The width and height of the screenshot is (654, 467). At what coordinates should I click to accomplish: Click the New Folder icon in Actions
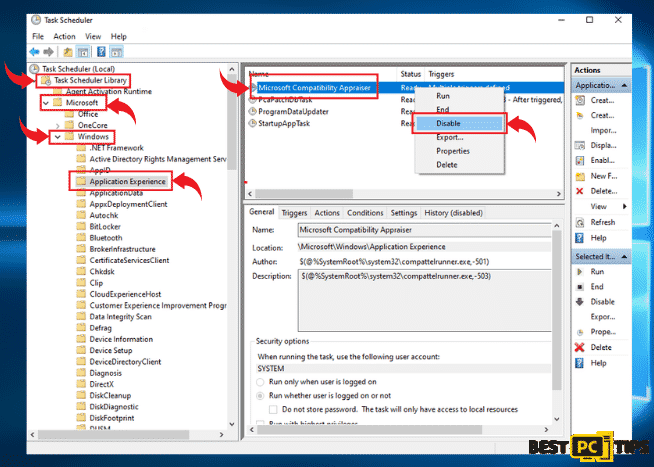click(580, 176)
